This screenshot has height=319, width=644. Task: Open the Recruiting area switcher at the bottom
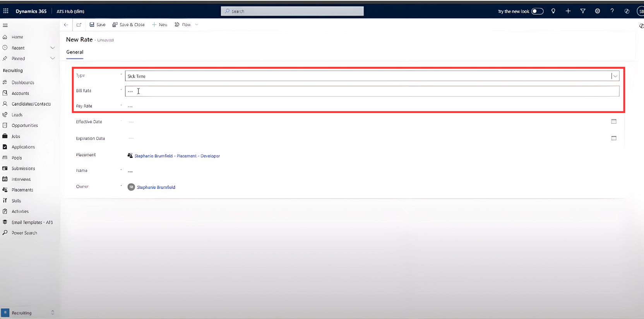(30, 313)
